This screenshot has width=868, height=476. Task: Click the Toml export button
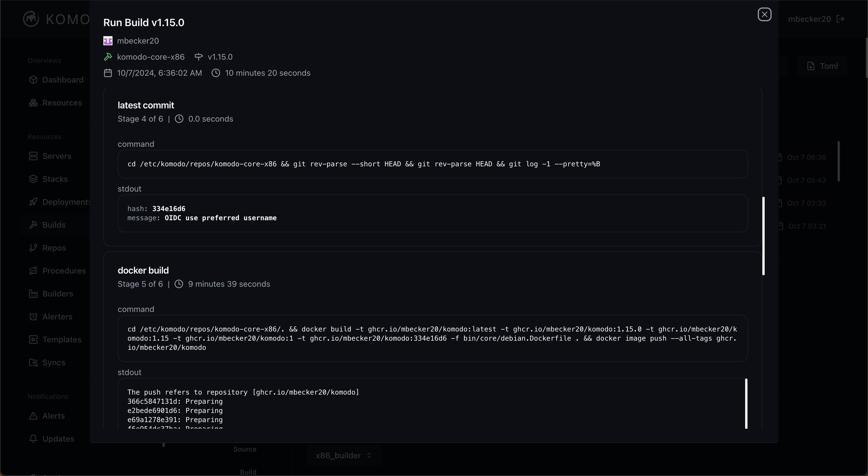click(x=823, y=66)
